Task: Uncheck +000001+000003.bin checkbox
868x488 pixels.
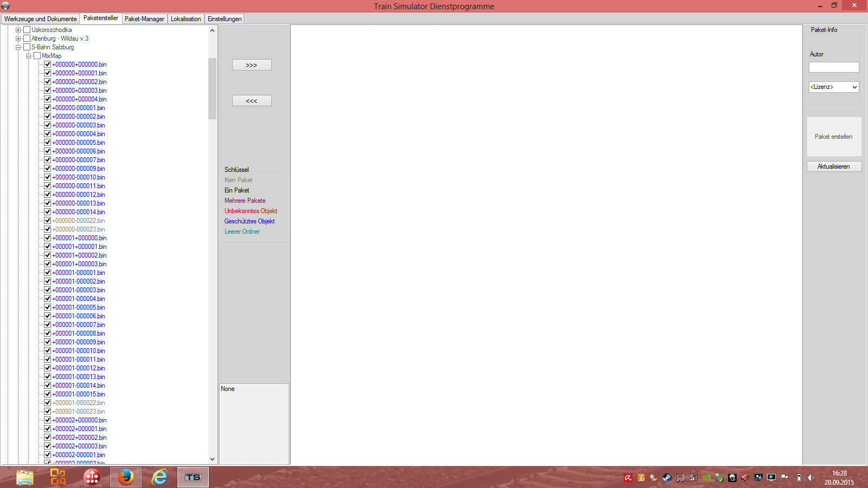Action: pos(48,264)
